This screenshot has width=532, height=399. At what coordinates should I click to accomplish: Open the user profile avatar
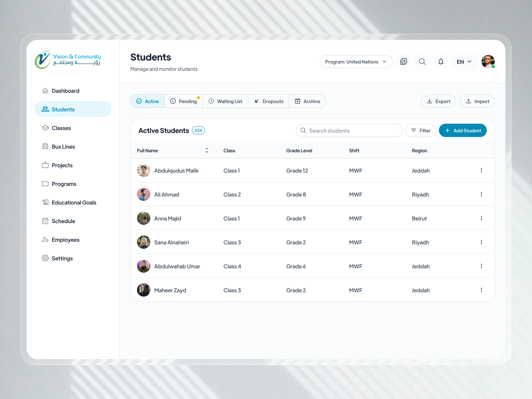[488, 62]
